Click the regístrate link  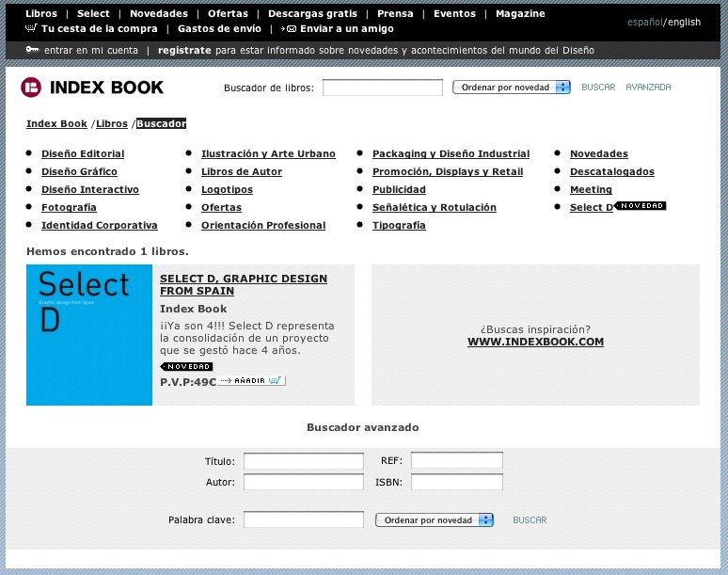click(x=184, y=50)
